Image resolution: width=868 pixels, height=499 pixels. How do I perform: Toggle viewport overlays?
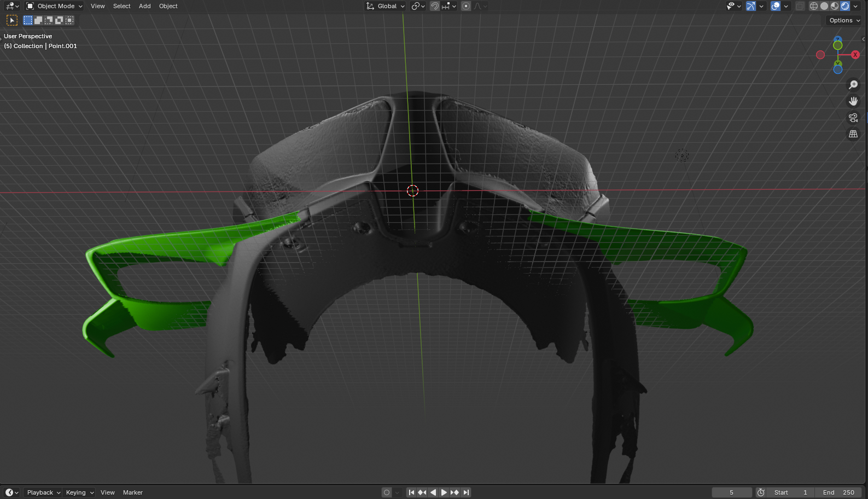[x=776, y=6]
